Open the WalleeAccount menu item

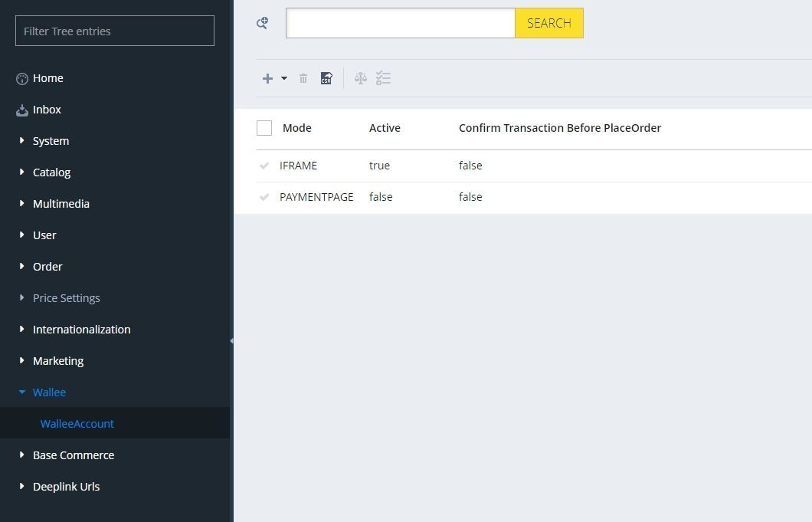(77, 423)
